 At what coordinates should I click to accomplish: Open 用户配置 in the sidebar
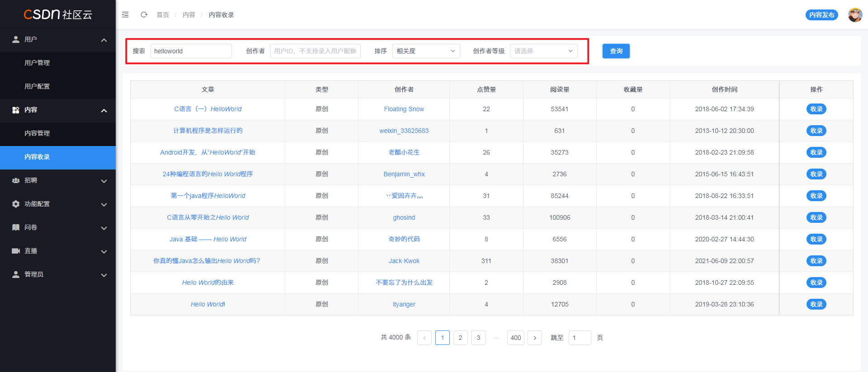37,86
